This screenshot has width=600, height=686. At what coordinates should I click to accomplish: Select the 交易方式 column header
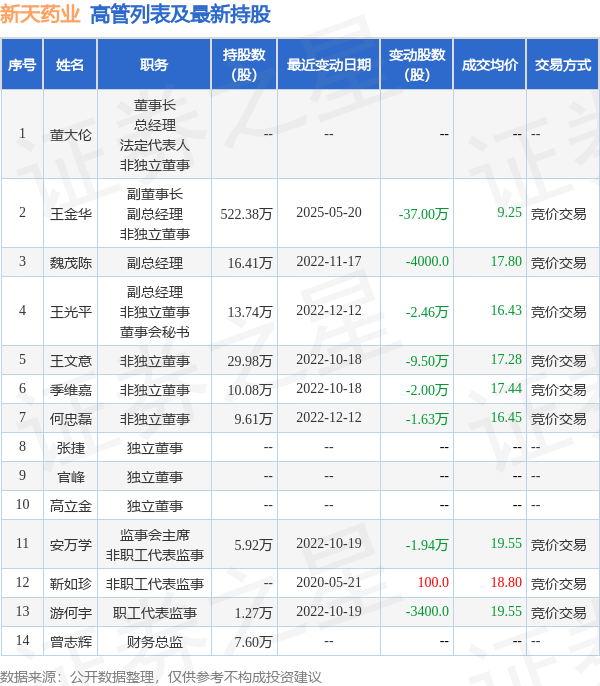point(563,65)
